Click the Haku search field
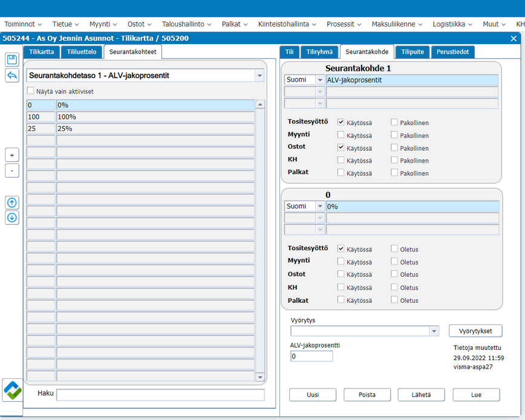Screen dimensions: 525x420 [160, 395]
